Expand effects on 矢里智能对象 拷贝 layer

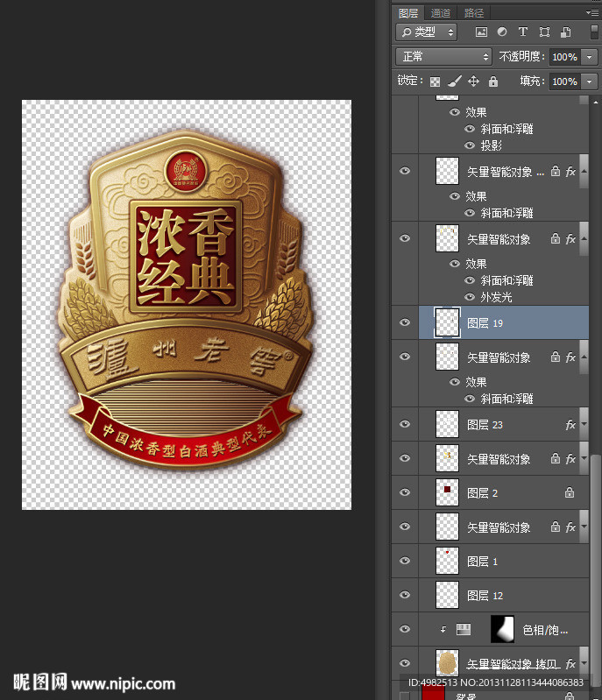point(584,664)
